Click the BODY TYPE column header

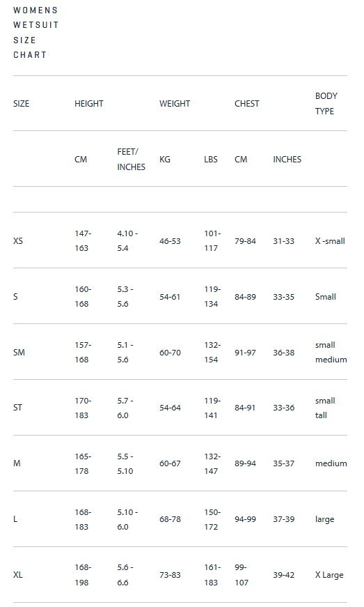pyautogui.click(x=326, y=103)
